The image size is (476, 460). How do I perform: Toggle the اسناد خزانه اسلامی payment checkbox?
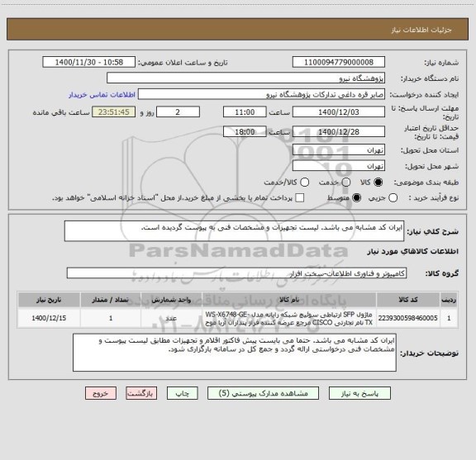pos(300,198)
